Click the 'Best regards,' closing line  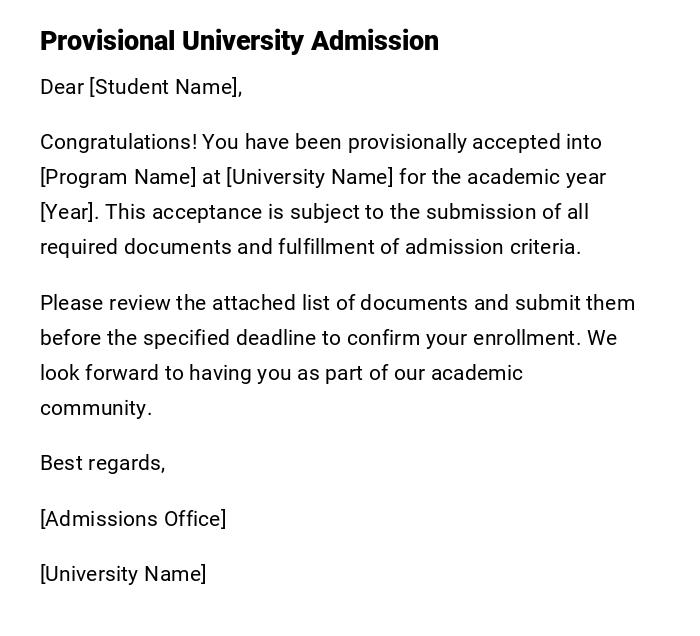(102, 463)
